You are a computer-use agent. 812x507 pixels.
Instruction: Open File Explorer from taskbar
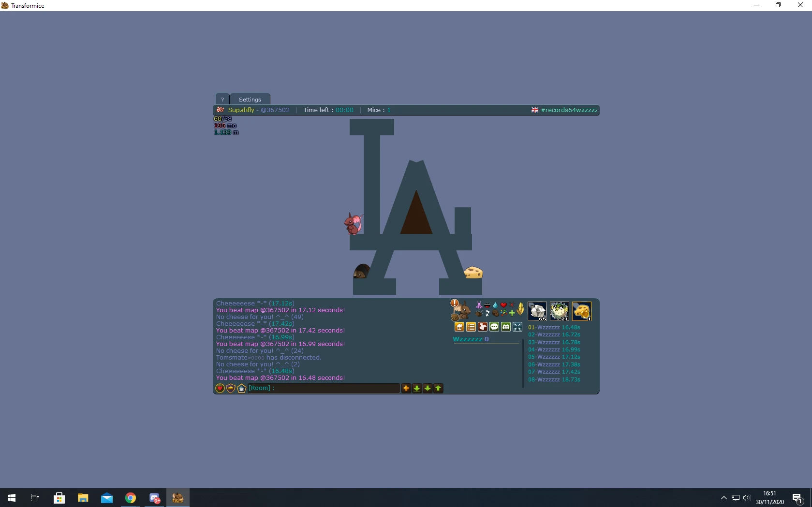pos(83,498)
